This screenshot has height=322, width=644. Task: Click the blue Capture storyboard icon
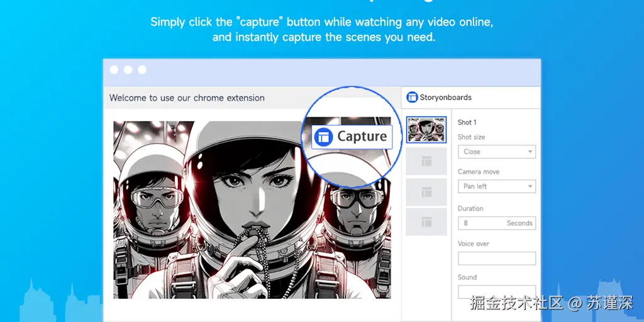pos(323,136)
